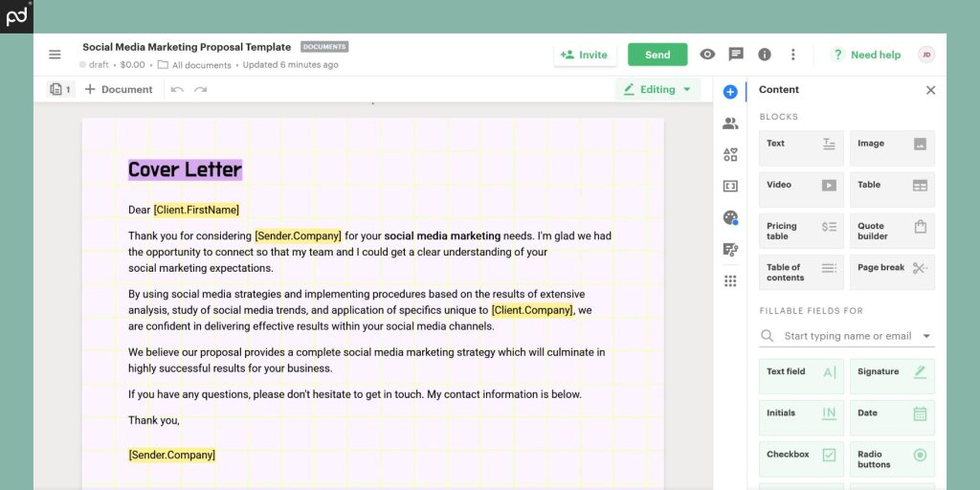Image resolution: width=980 pixels, height=490 pixels.
Task: Add a Page break block
Action: point(892,272)
